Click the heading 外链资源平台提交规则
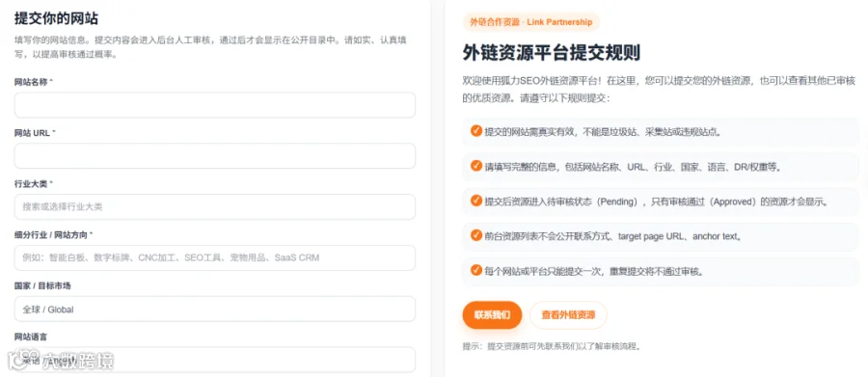The height and width of the screenshot is (377, 868). 552,53
